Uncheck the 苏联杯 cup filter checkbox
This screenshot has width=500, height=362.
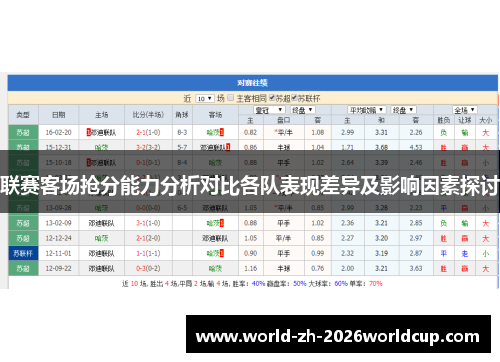(x=294, y=98)
